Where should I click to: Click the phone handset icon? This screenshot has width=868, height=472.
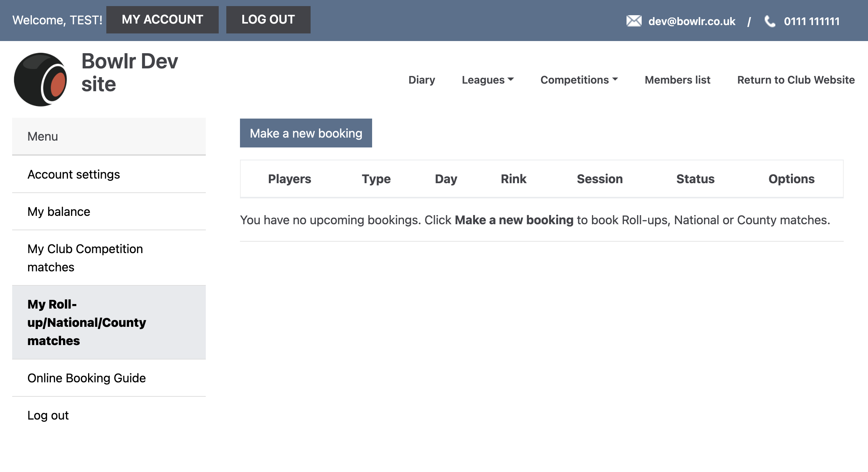[770, 21]
